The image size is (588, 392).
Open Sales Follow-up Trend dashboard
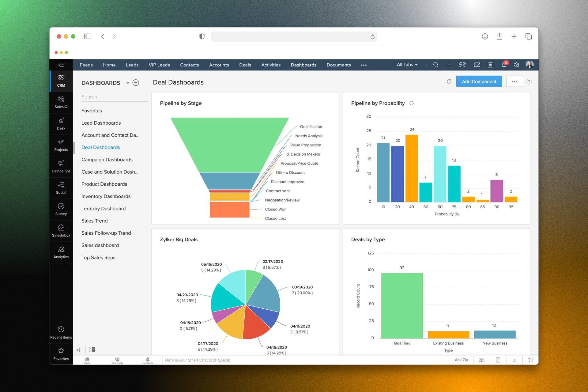106,233
